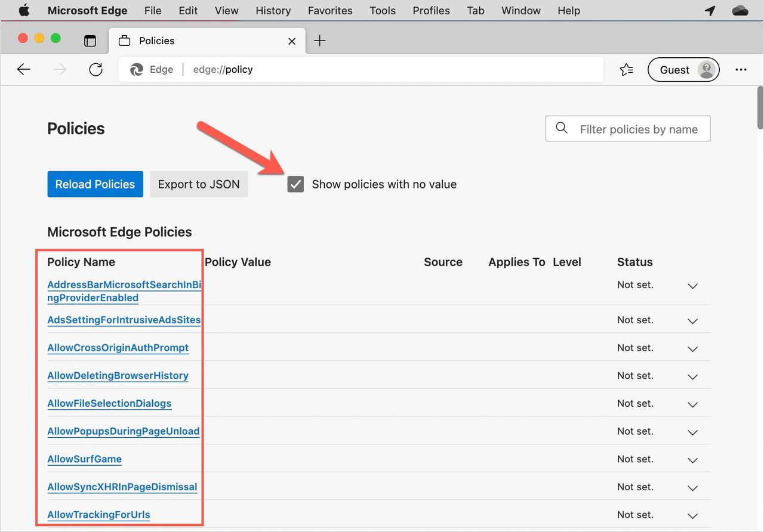
Task: Click the page vertical scrollbar
Action: tap(760, 107)
